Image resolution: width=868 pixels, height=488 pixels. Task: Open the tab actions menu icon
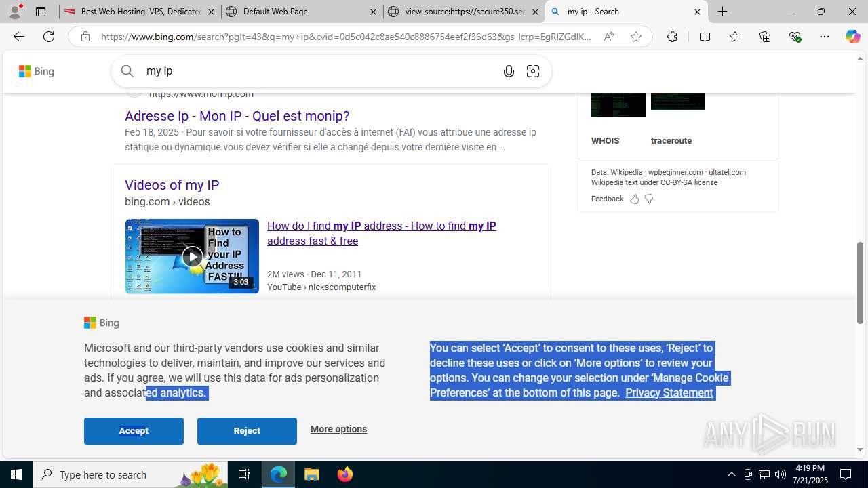[x=41, y=12]
